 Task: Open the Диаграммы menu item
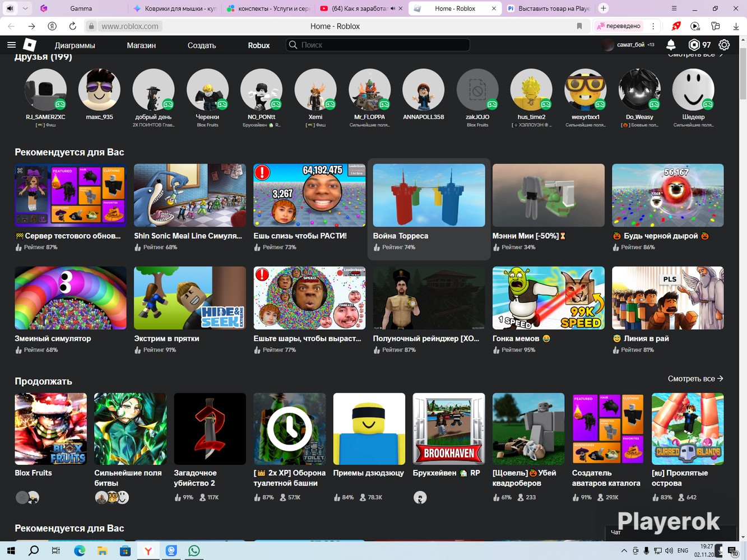point(75,45)
